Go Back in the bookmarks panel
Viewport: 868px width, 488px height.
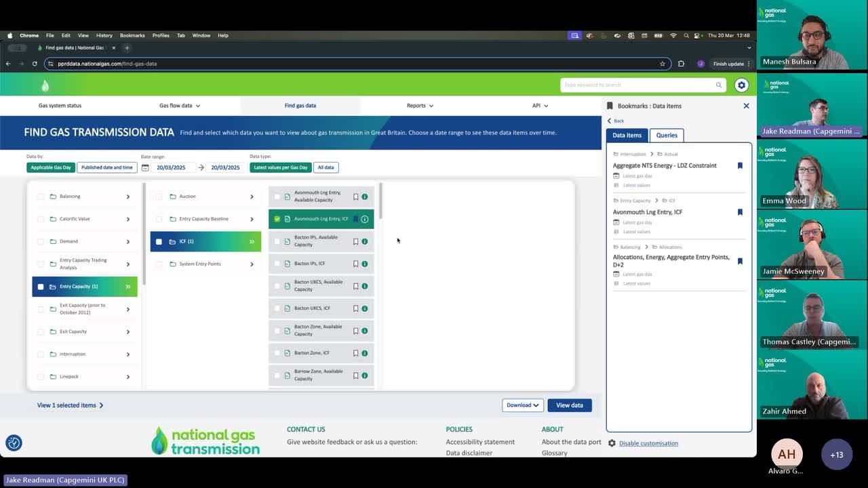(x=616, y=121)
